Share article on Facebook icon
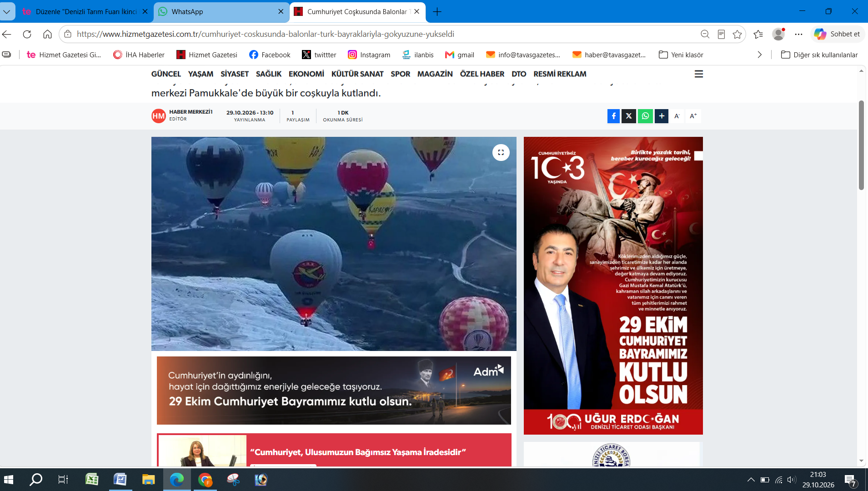Viewport: 868px width, 491px height. pos(613,116)
